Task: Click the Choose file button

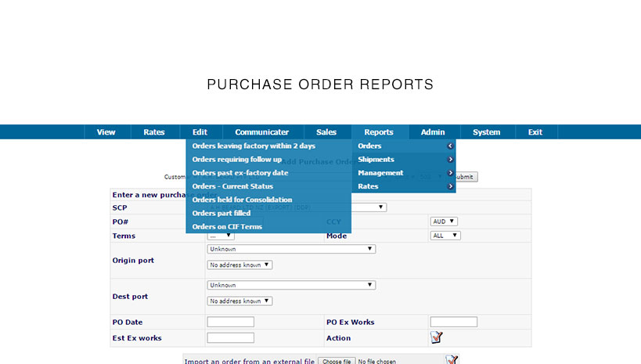Action: point(337,361)
